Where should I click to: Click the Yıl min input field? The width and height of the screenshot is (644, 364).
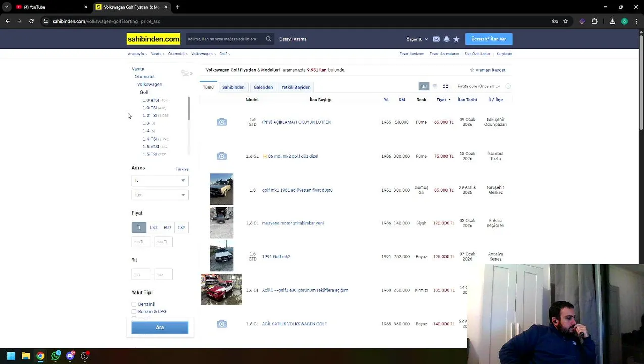tap(141, 274)
